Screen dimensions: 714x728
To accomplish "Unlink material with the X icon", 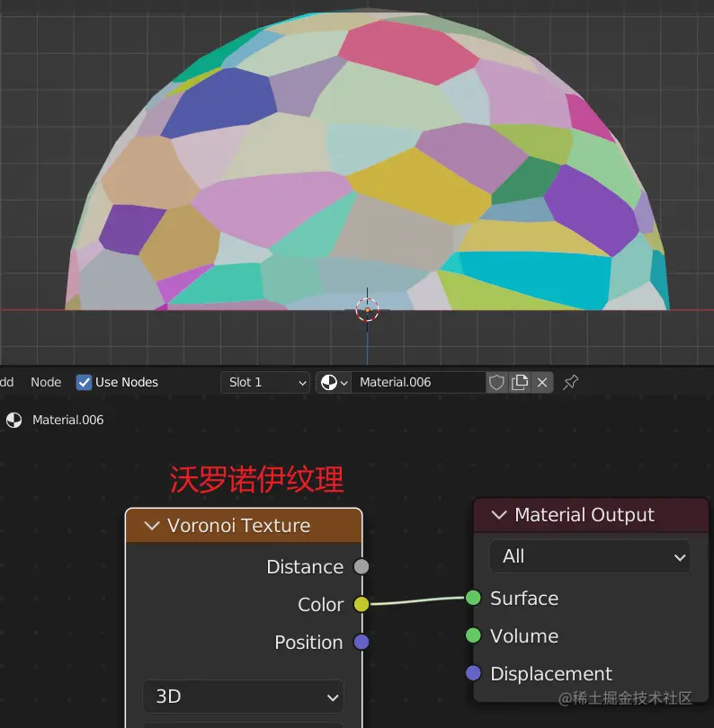I will pyautogui.click(x=542, y=383).
